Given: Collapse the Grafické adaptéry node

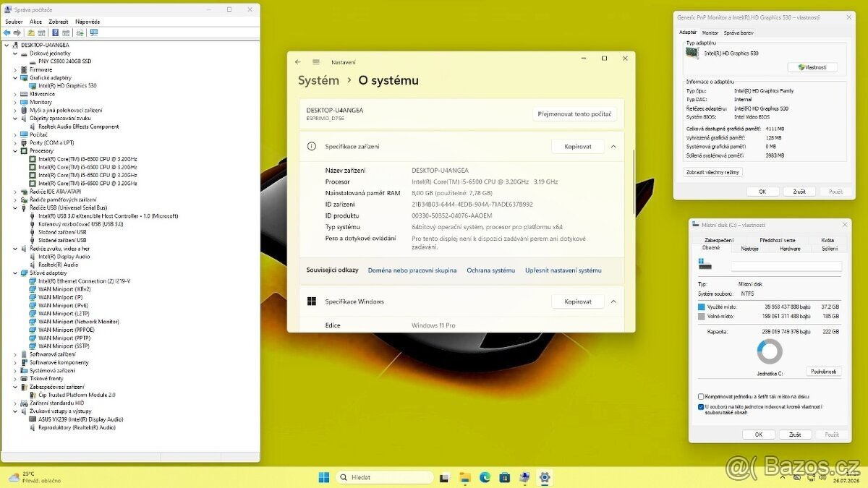Looking at the screenshot, I should click(x=15, y=77).
